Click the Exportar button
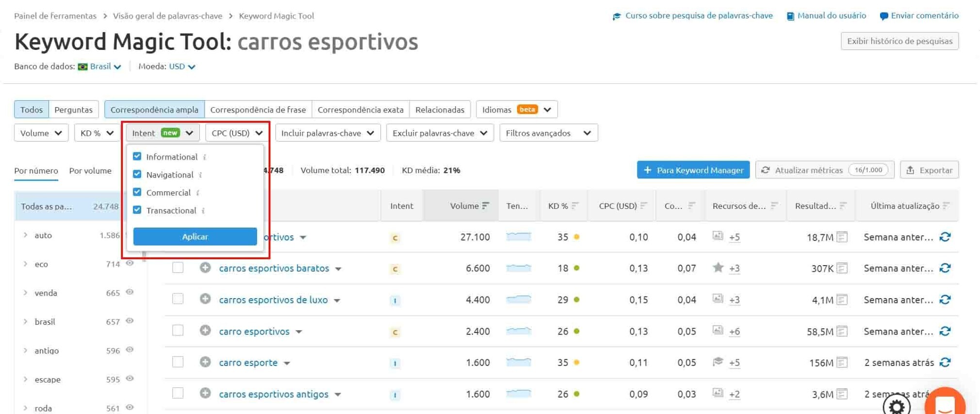 click(929, 170)
